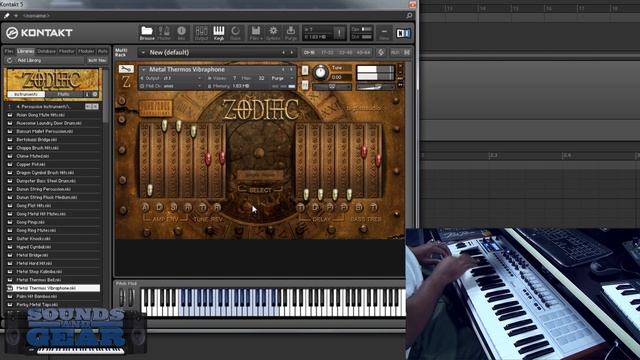Click the rack minimize-all icon at far right
The height and width of the screenshot is (360, 640).
[x=407, y=52]
